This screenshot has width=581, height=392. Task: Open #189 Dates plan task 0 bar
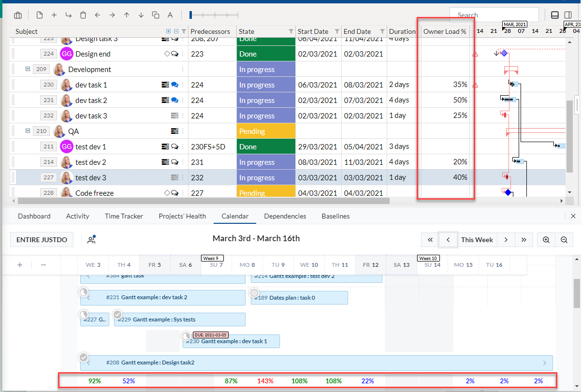click(x=299, y=298)
